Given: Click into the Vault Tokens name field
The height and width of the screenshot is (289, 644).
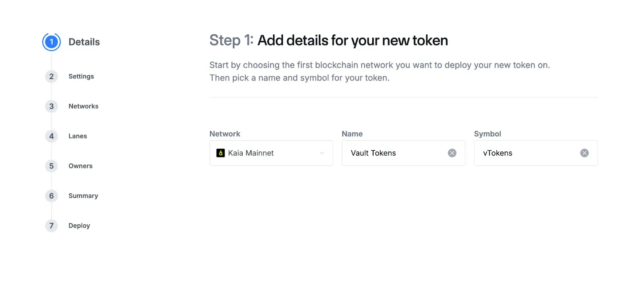Looking at the screenshot, I should (394, 153).
